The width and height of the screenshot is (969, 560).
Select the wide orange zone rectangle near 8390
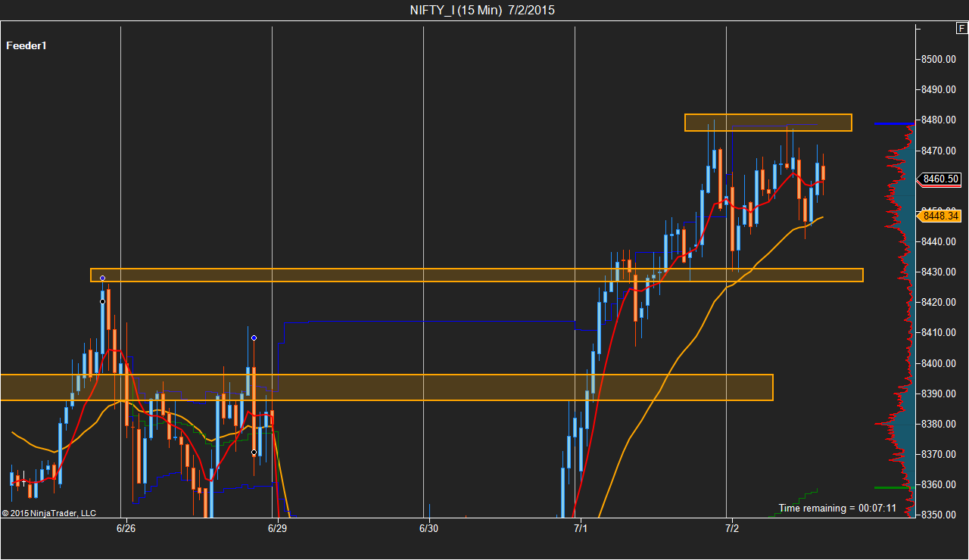coord(386,387)
